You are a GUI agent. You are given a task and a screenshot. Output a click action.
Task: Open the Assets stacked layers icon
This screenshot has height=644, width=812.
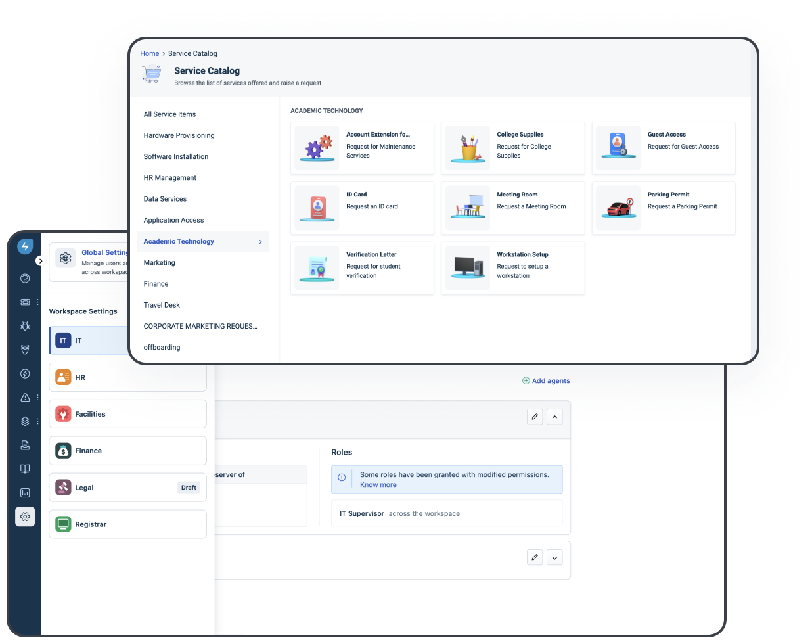(25, 421)
